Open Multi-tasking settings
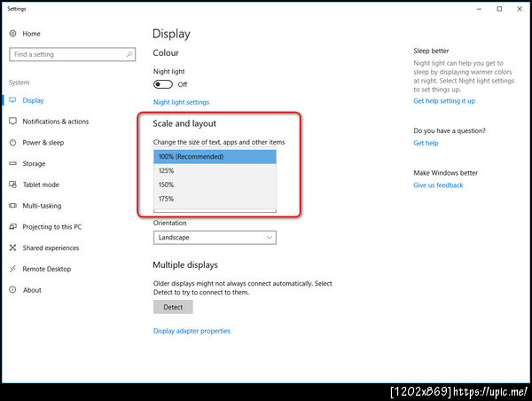This screenshot has height=401, width=532. pyautogui.click(x=42, y=206)
